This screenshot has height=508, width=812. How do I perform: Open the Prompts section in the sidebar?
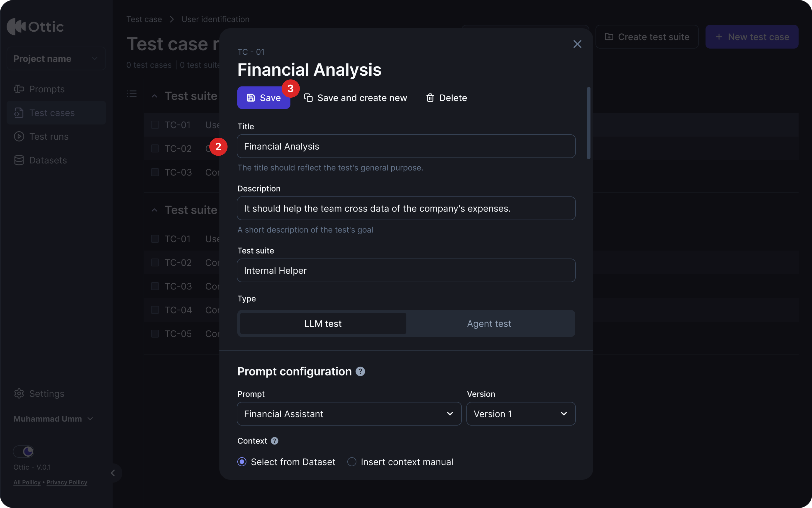coord(47,89)
